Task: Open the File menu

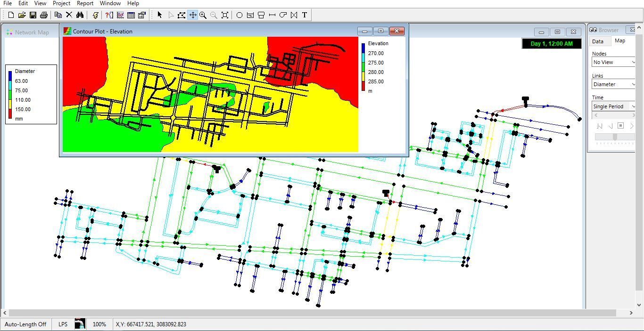Action: [x=8, y=3]
